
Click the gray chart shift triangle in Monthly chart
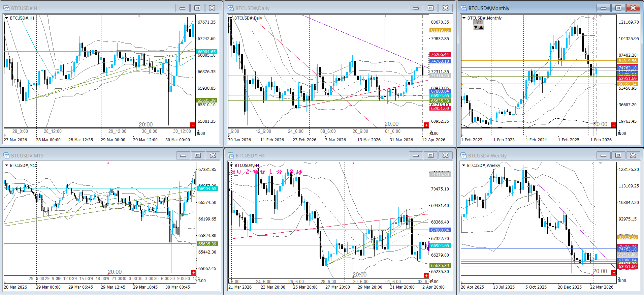(x=600, y=16)
